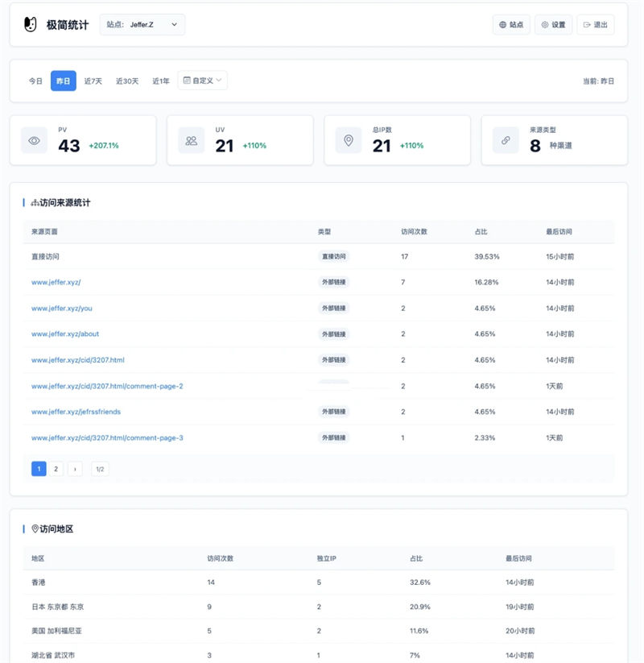Select the 昨日 time range tab

tap(63, 81)
